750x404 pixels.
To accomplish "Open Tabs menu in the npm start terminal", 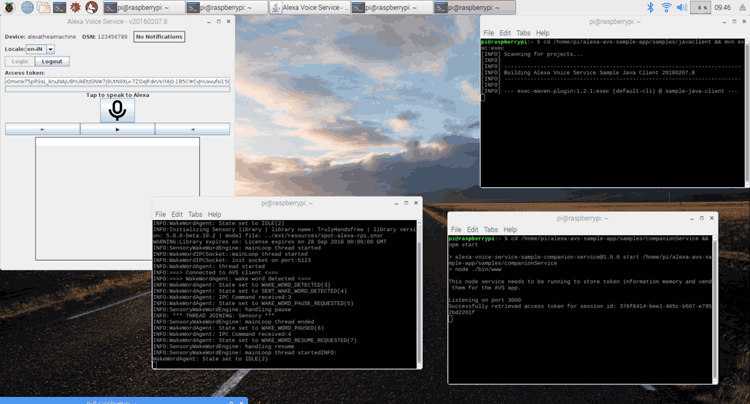I will 491,230.
